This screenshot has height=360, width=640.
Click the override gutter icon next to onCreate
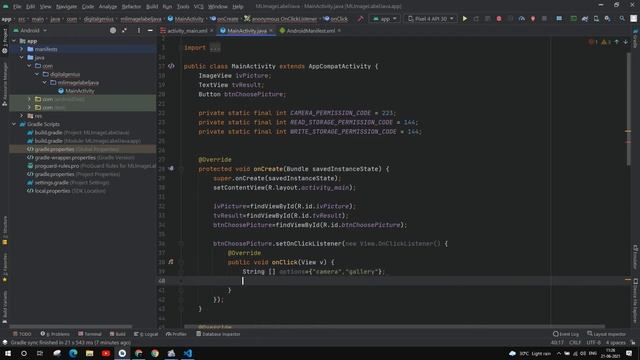(x=171, y=168)
